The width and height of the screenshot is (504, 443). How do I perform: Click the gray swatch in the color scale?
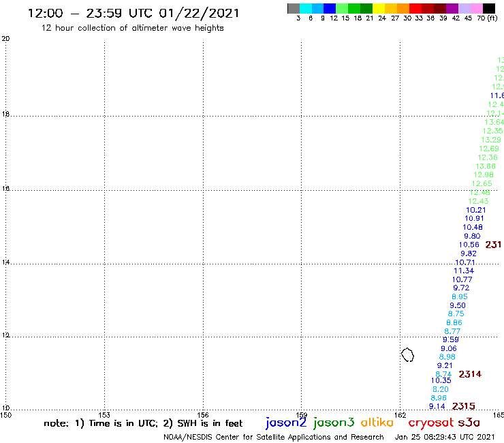pyautogui.click(x=294, y=8)
